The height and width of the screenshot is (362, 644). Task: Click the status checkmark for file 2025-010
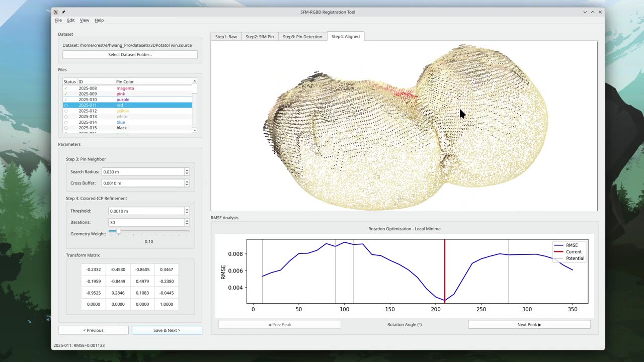click(65, 100)
